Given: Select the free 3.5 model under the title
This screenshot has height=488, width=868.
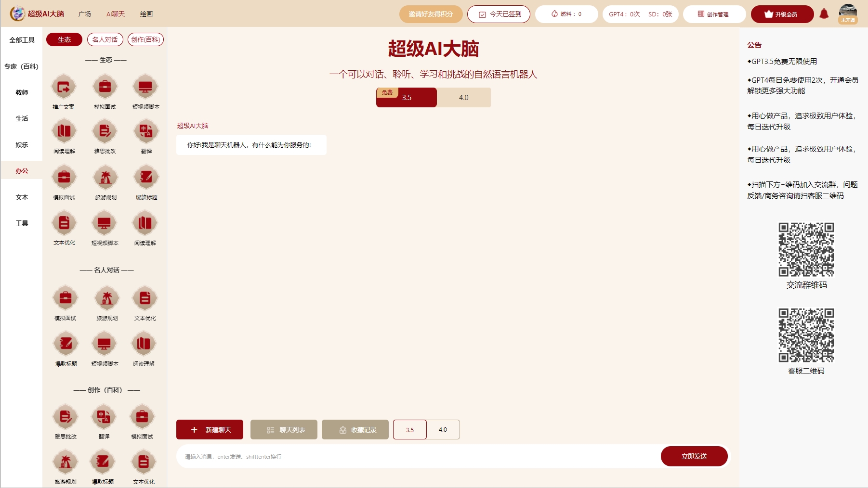Looking at the screenshot, I should [407, 98].
